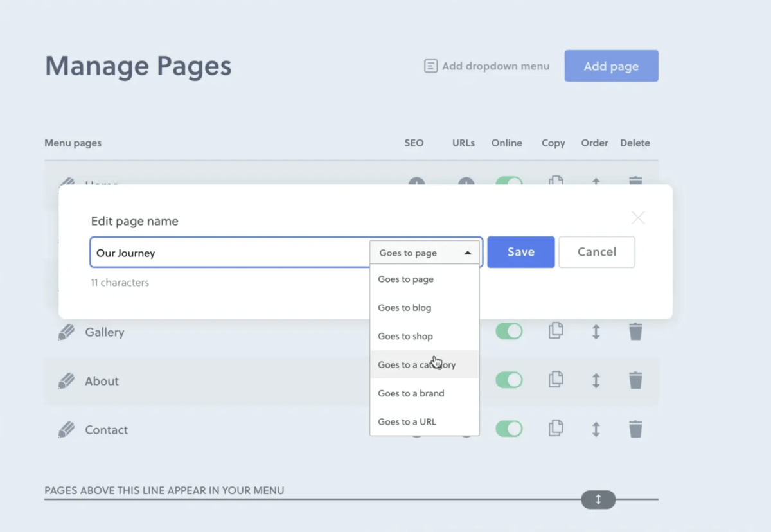The image size is (771, 532).
Task: Click the Our Journey page name field
Action: pyautogui.click(x=229, y=253)
